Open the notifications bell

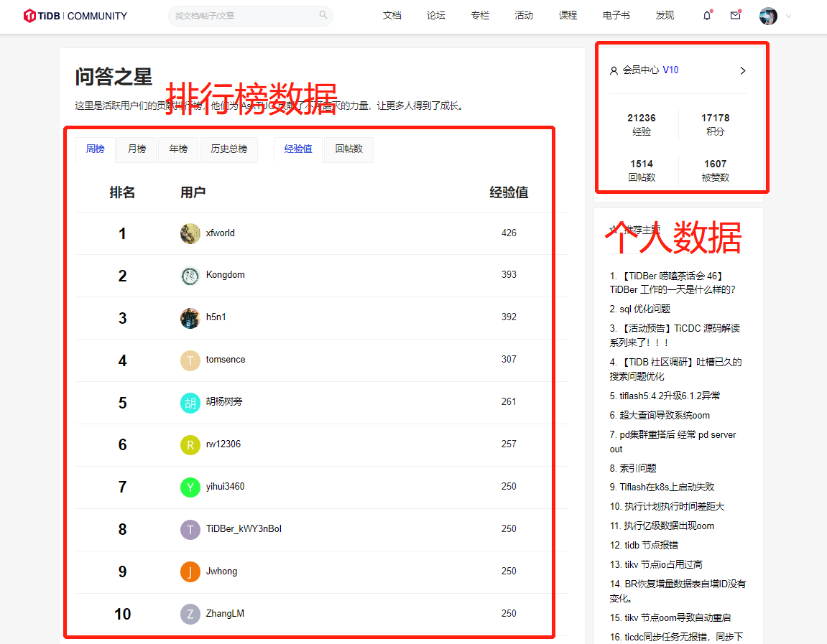tap(707, 15)
